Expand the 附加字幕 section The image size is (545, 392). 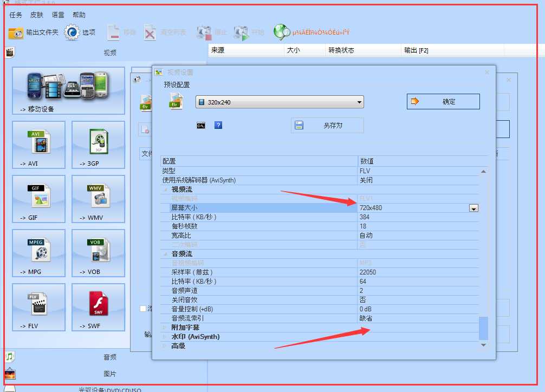(165, 328)
